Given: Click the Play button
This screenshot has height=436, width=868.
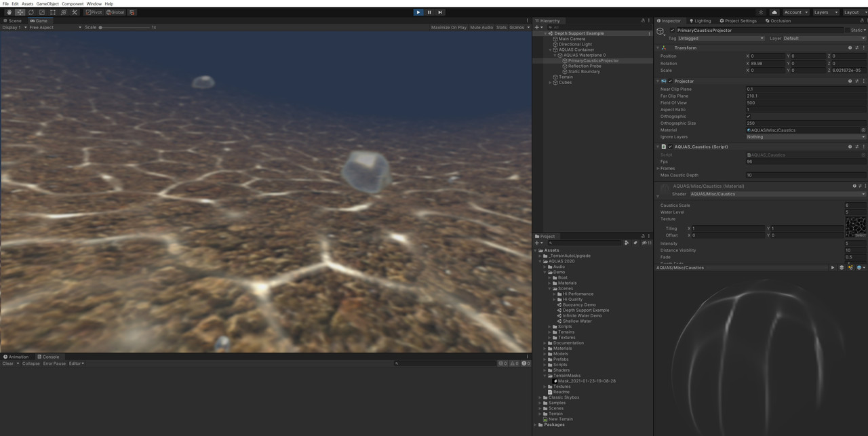Looking at the screenshot, I should 418,12.
